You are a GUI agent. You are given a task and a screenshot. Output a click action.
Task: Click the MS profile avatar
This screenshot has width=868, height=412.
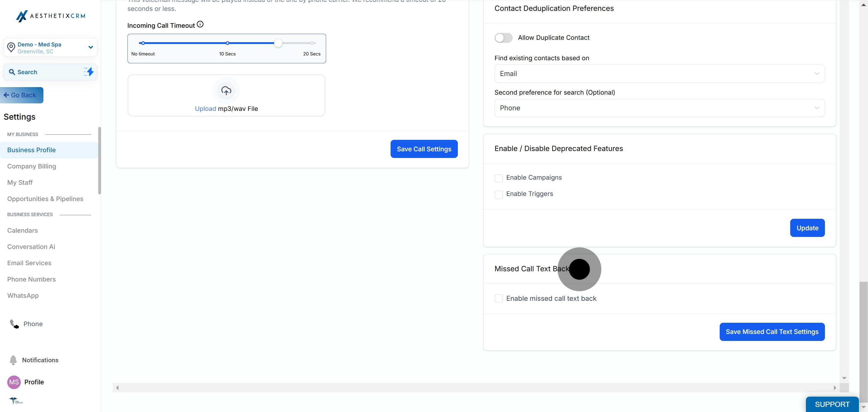click(14, 382)
